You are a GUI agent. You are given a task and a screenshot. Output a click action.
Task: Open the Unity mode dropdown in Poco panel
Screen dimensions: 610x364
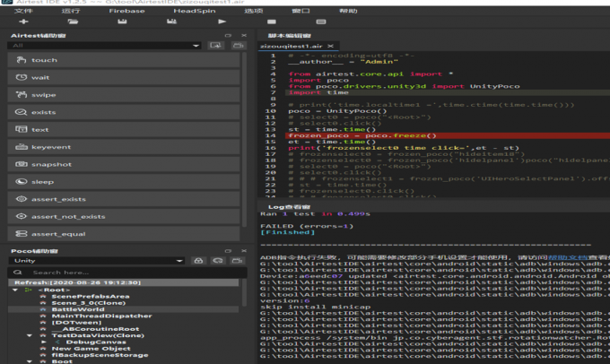pos(97,261)
